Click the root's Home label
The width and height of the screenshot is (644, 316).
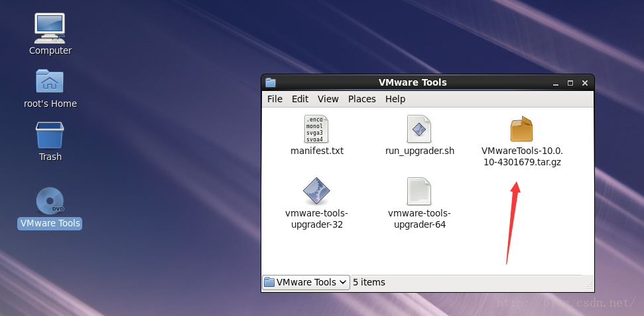(50, 104)
